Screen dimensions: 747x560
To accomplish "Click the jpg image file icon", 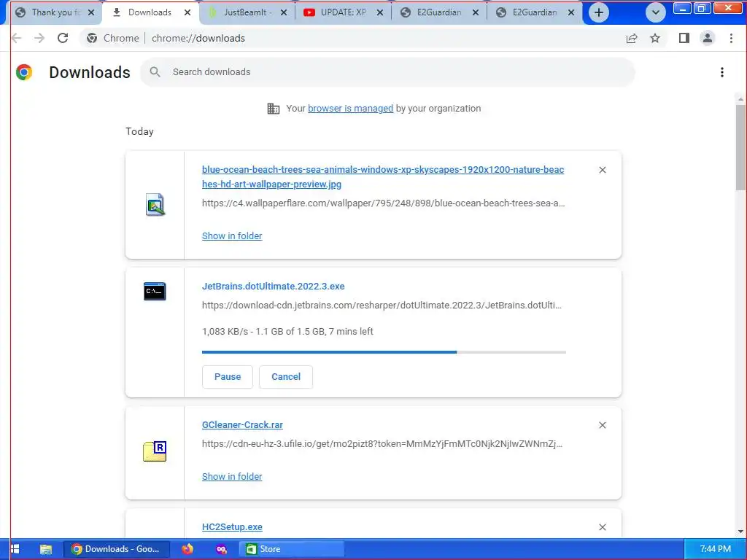I will pos(155,205).
